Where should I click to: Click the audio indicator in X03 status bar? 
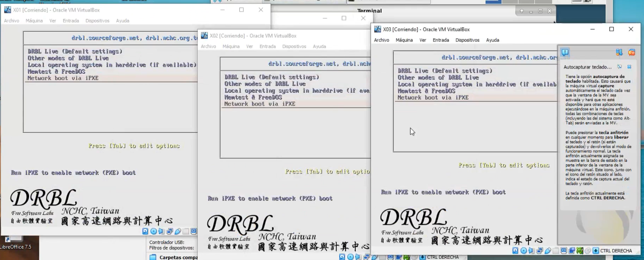pos(531,251)
